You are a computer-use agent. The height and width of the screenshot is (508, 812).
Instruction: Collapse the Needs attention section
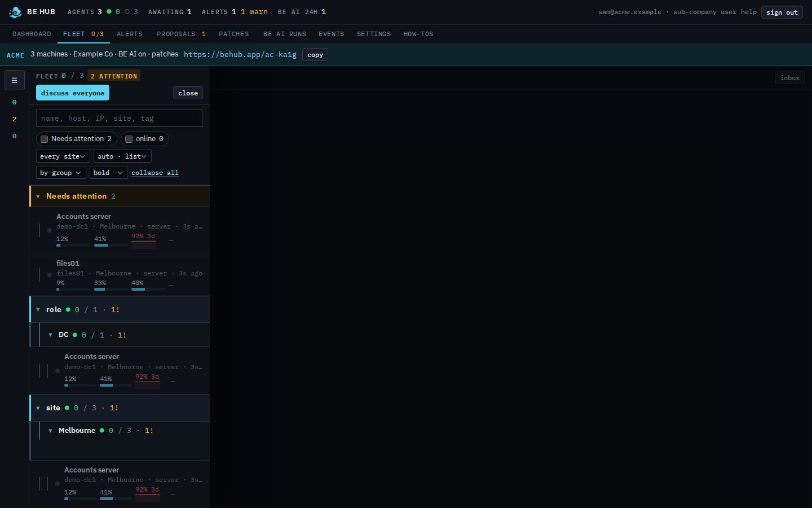(38, 196)
